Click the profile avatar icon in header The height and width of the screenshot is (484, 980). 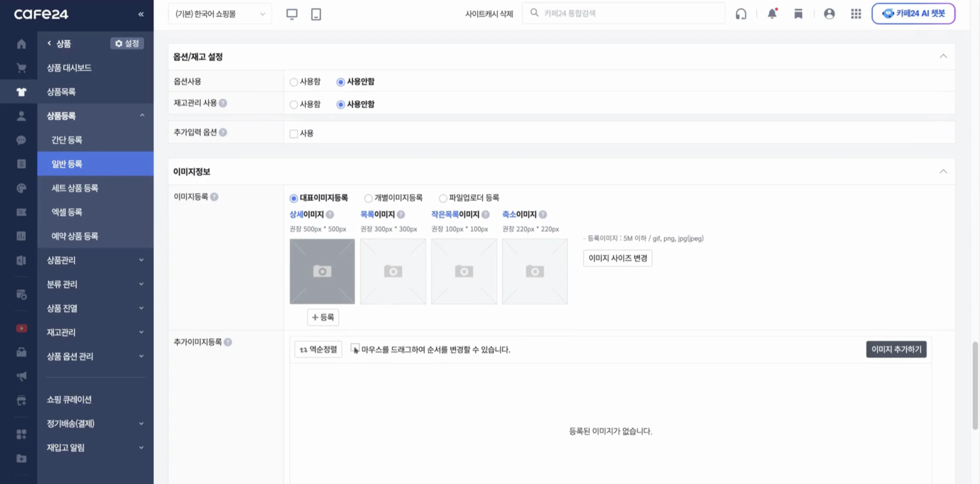(x=829, y=14)
